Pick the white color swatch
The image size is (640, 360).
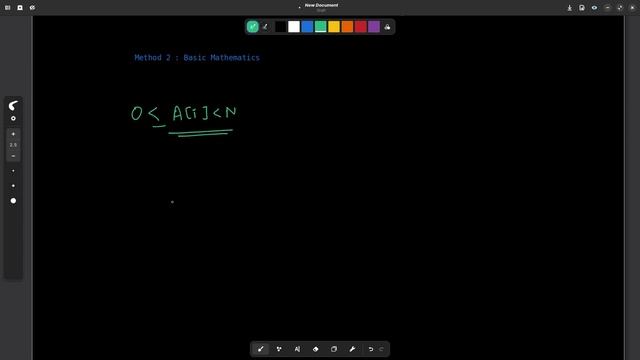(x=294, y=27)
